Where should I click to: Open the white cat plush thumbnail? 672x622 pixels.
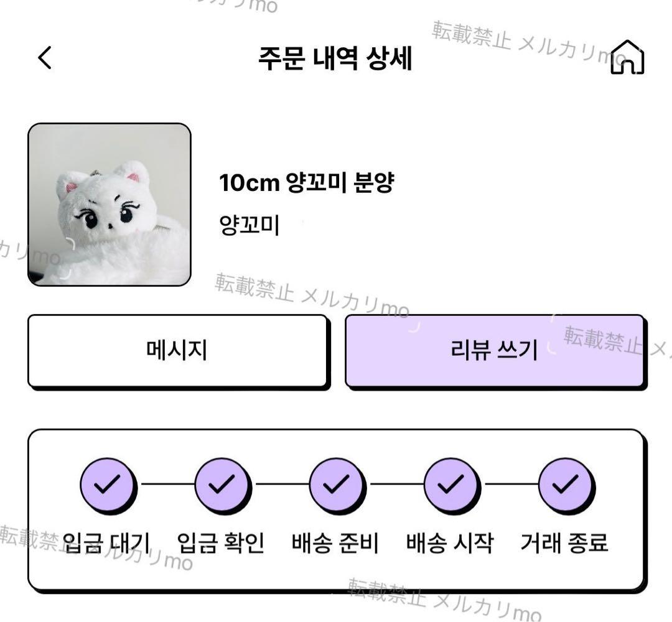[x=110, y=205]
